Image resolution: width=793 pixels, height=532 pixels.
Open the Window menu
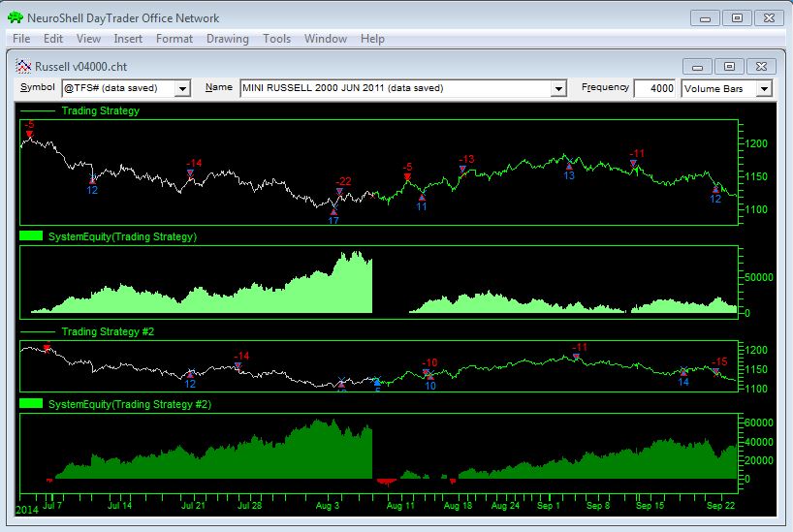(x=326, y=39)
